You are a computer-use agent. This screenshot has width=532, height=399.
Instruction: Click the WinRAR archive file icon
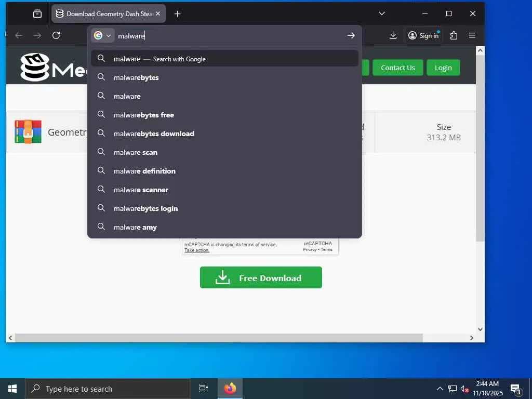(x=28, y=131)
